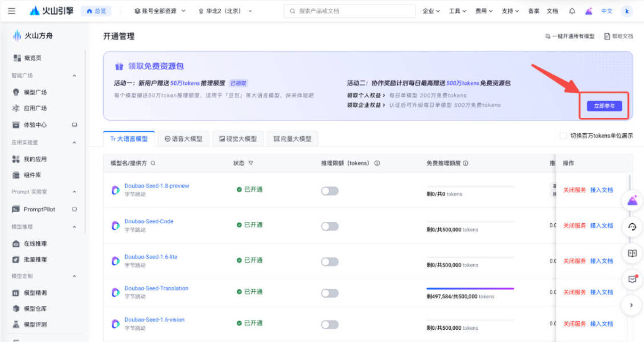Screen dimensions: 644x342
Task: Click the external-window icon beside PromptPilot
Action: click(x=74, y=209)
